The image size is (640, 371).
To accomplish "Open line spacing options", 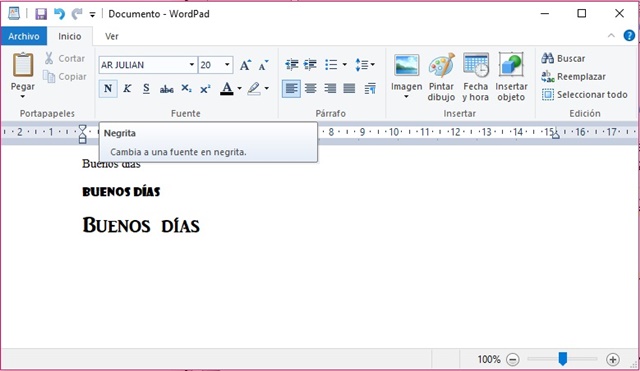I will tap(365, 64).
